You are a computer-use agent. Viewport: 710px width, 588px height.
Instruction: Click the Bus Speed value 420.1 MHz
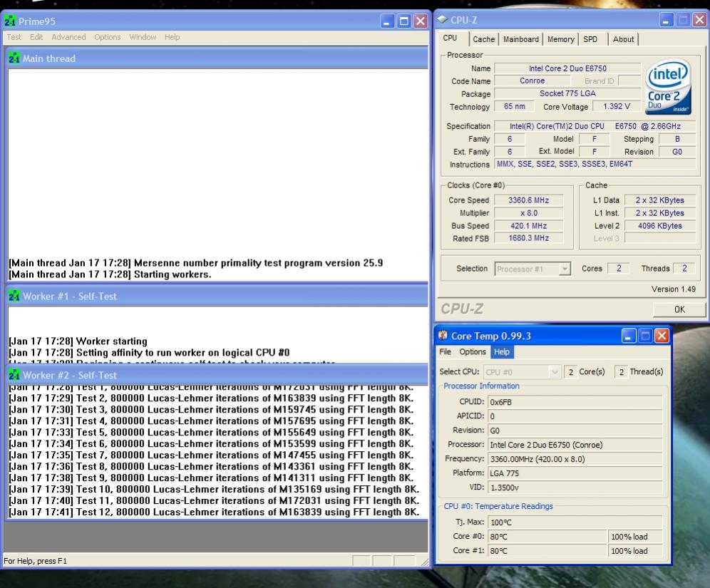pos(528,225)
